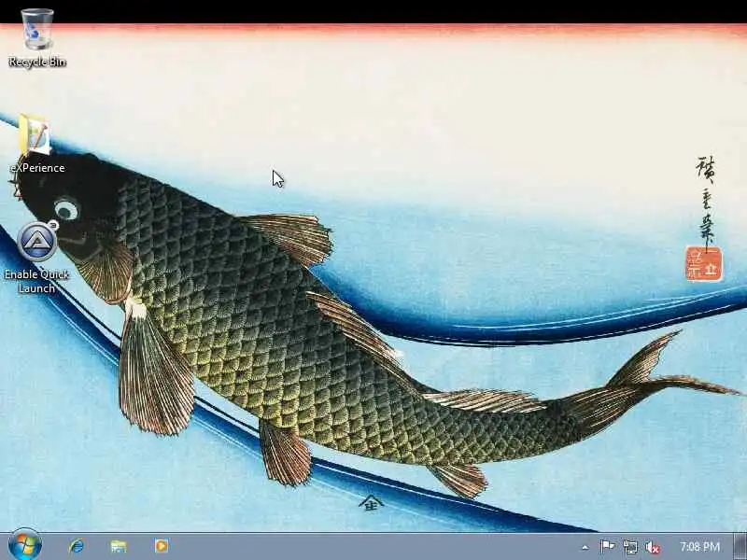Select the Enable Quick Launch shortcut

[38, 242]
